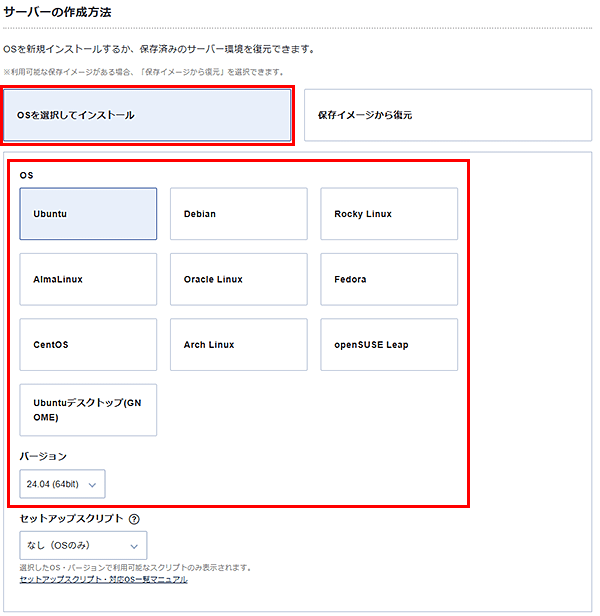Open the バージョン 24.04 (64bit) dropdown
The image size is (600, 616).
[x=62, y=484]
